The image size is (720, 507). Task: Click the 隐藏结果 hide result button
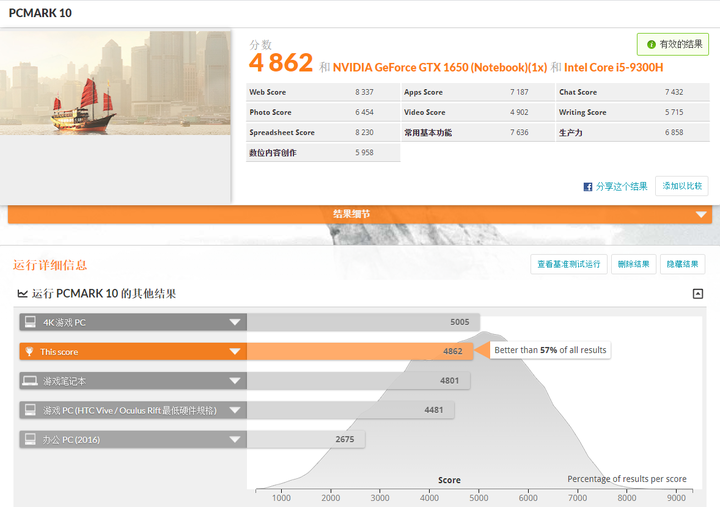pyautogui.click(x=682, y=264)
